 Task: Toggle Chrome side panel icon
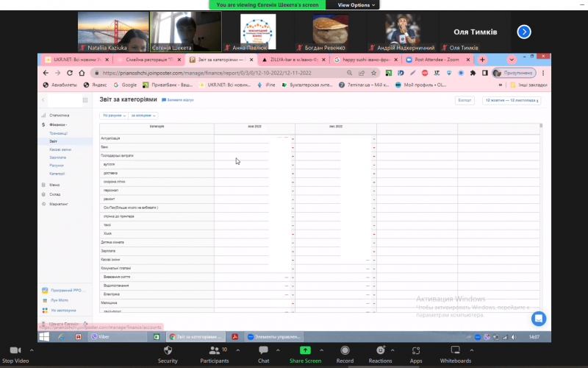click(485, 73)
